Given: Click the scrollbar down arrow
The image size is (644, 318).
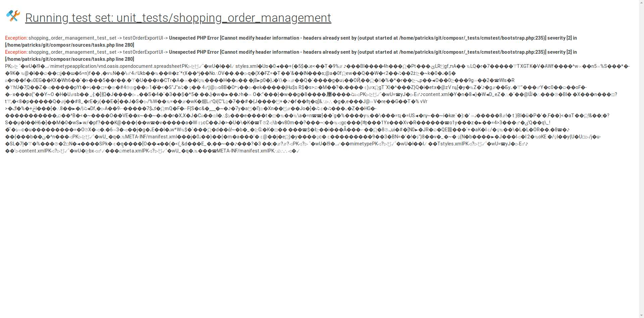Looking at the screenshot, I should 641,315.
